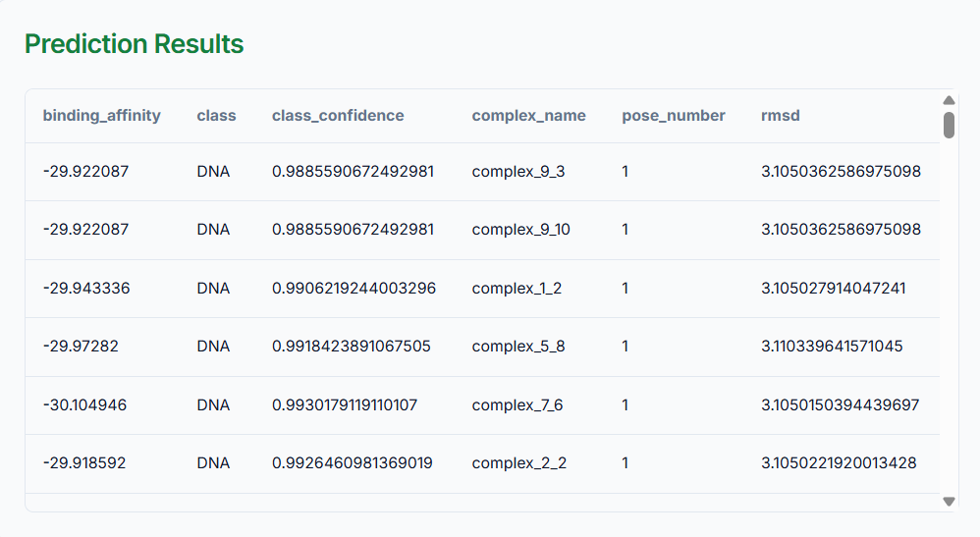Select the complex_9_3 cell
Image resolution: width=980 pixels, height=537 pixels.
point(517,172)
